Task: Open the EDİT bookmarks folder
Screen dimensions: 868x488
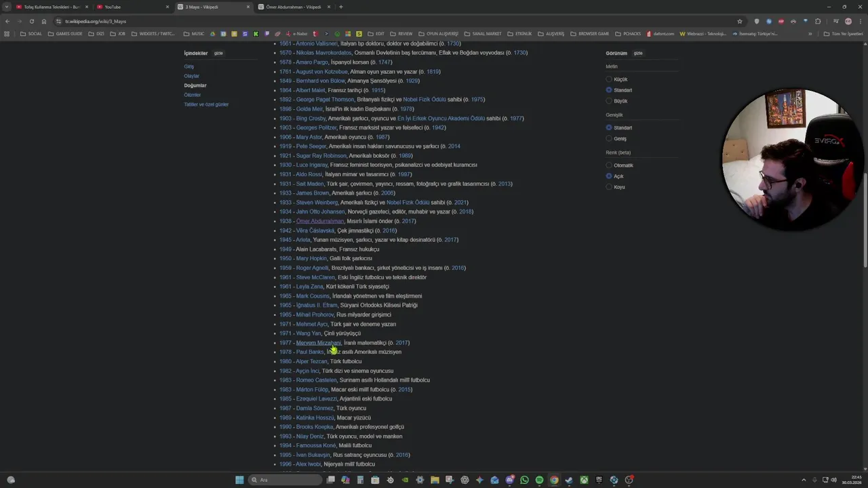Action: tap(376, 34)
